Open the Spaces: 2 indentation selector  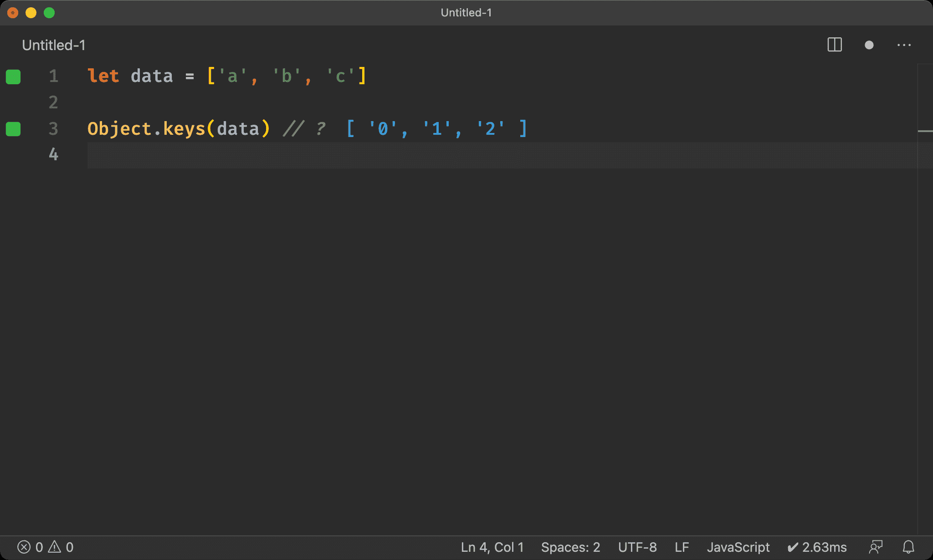570,547
